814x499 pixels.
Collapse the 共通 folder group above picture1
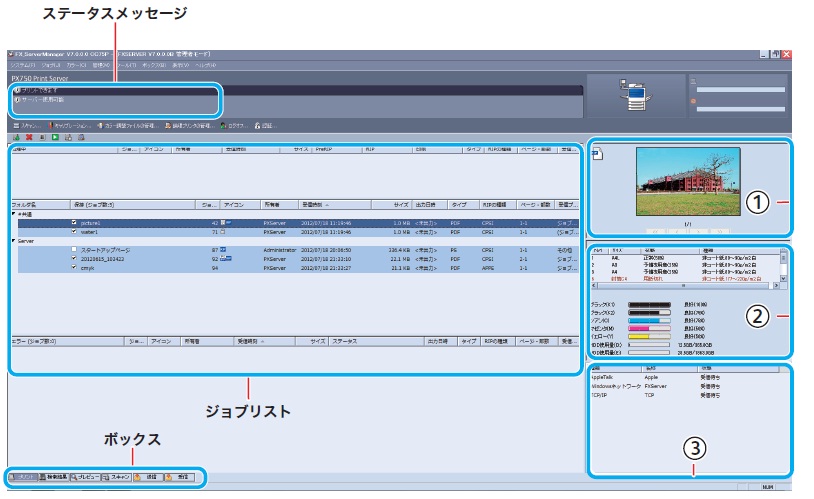click(13, 213)
